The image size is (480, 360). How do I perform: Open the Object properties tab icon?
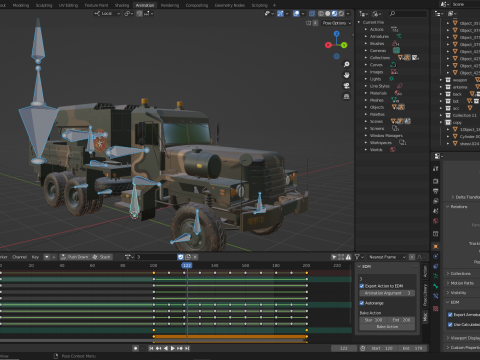tap(435, 247)
